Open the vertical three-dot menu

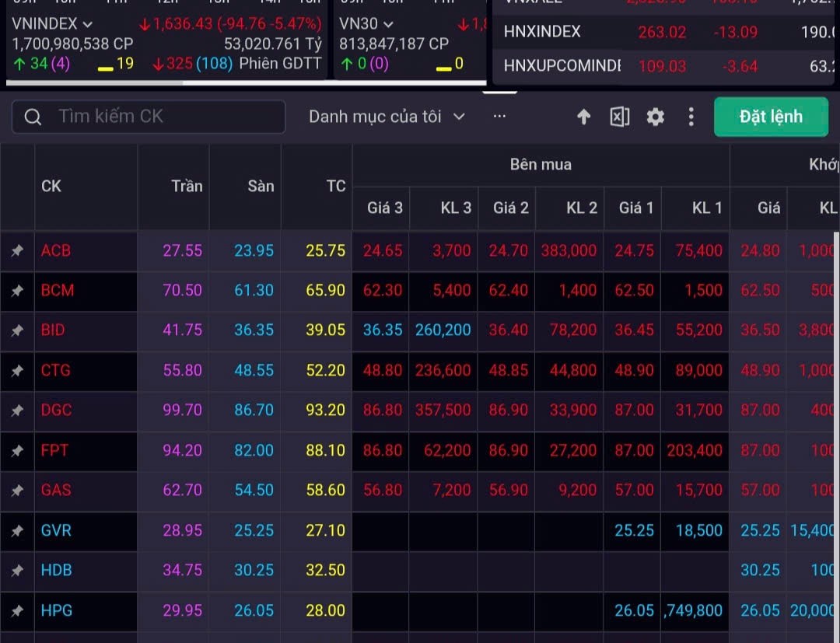point(691,117)
